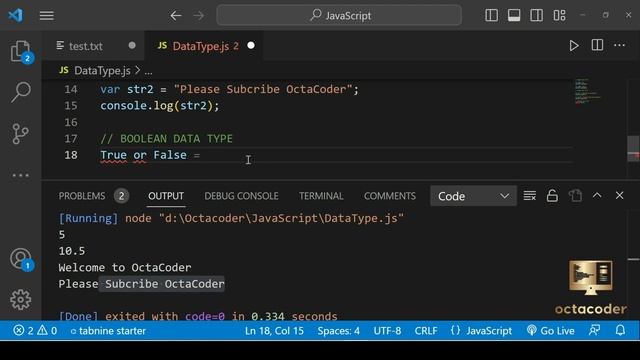The width and height of the screenshot is (640, 360).
Task: Open the Accounts menu icon
Action: tap(20, 259)
